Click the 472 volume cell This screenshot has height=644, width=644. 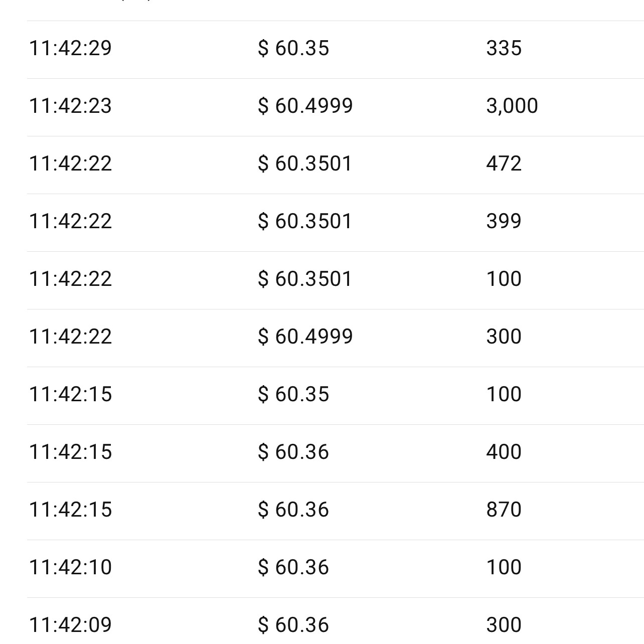504,164
